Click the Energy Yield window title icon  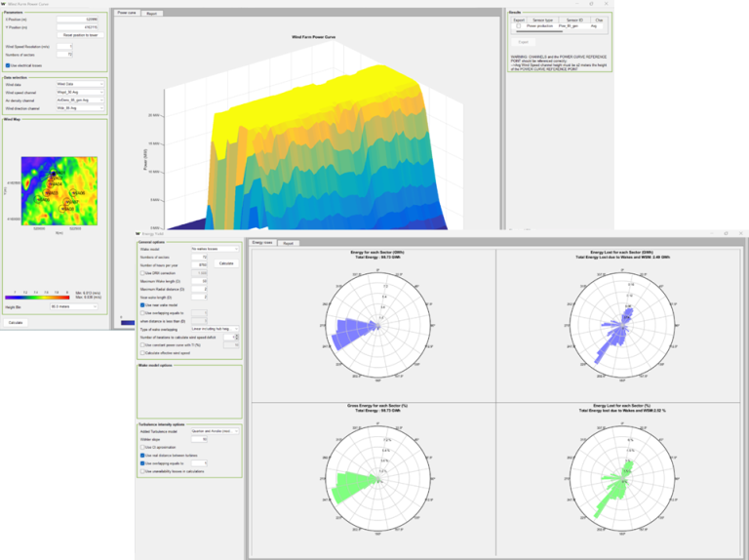(138, 233)
